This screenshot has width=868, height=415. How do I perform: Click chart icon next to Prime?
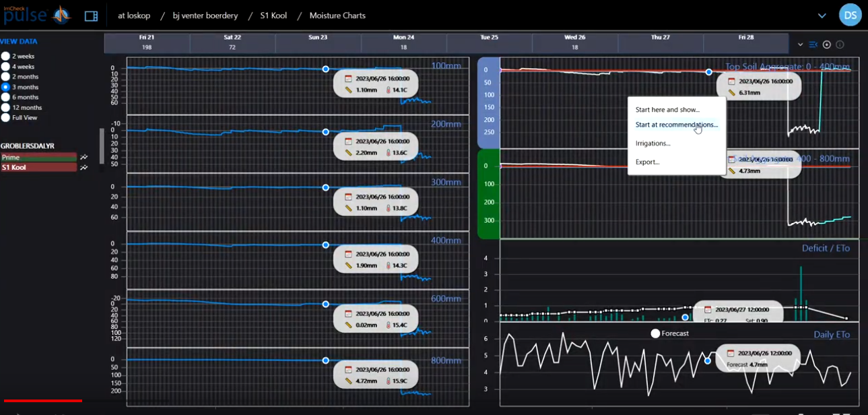pyautogui.click(x=84, y=157)
